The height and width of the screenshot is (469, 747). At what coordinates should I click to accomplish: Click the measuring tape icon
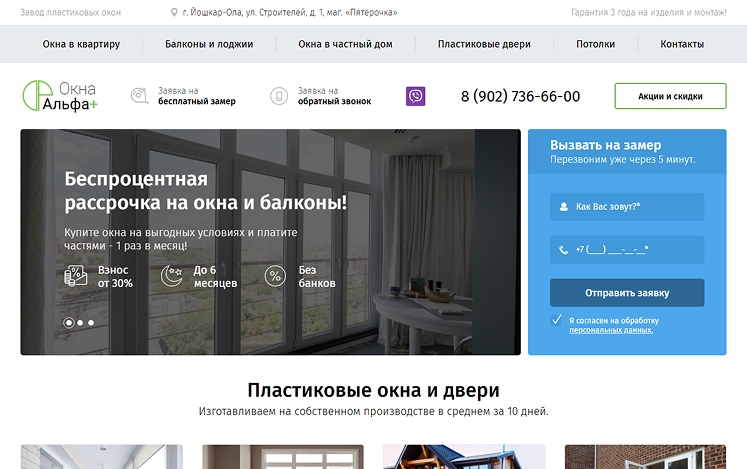click(x=139, y=96)
